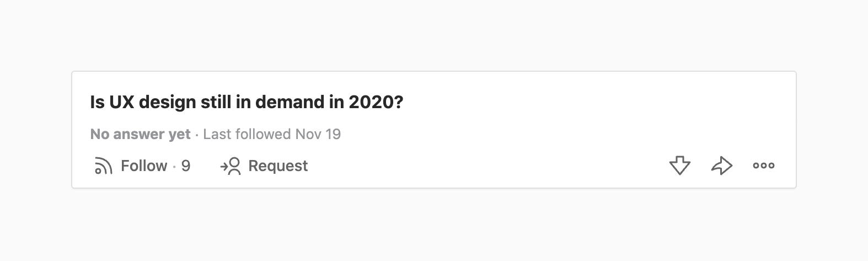The height and width of the screenshot is (261, 868).
Task: Click "2020?" at the end of the title
Action: pos(376,103)
